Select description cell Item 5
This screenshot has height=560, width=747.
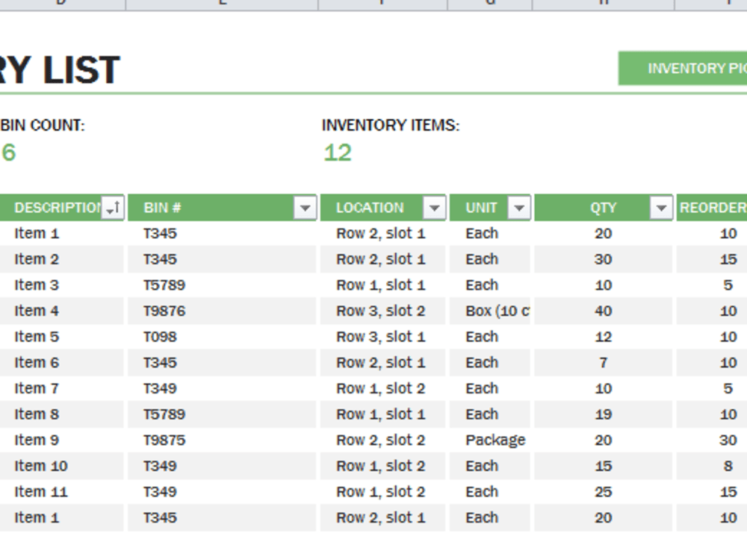[62, 337]
